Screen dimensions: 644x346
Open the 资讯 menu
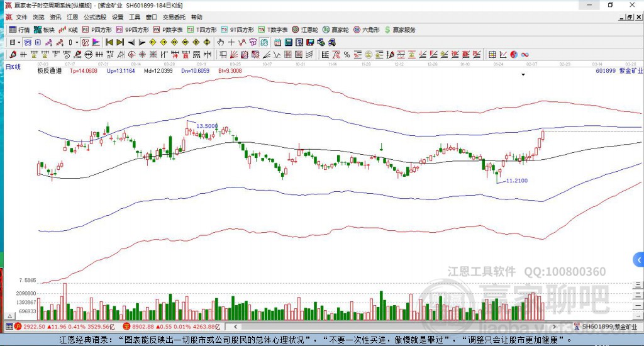pos(55,17)
